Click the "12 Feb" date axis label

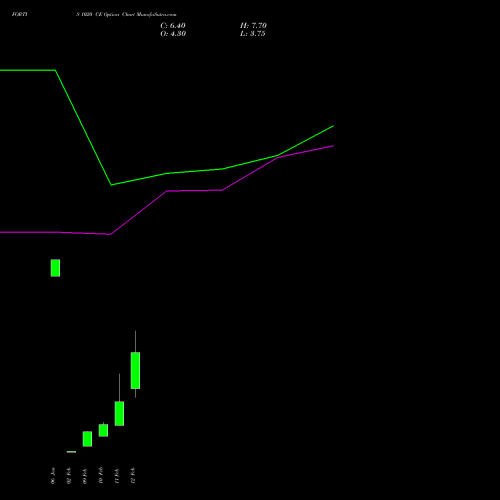[x=133, y=476]
